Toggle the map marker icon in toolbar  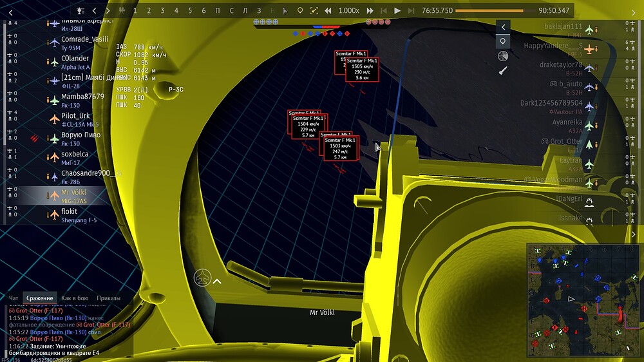click(x=300, y=11)
